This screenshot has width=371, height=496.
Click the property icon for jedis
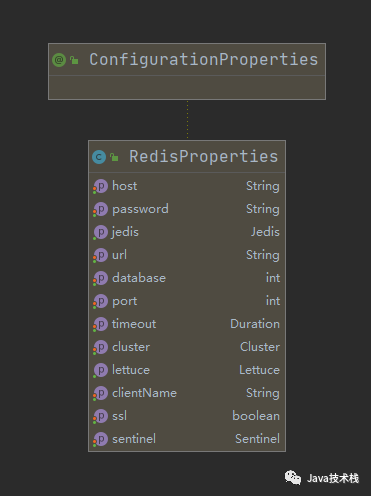click(100, 232)
